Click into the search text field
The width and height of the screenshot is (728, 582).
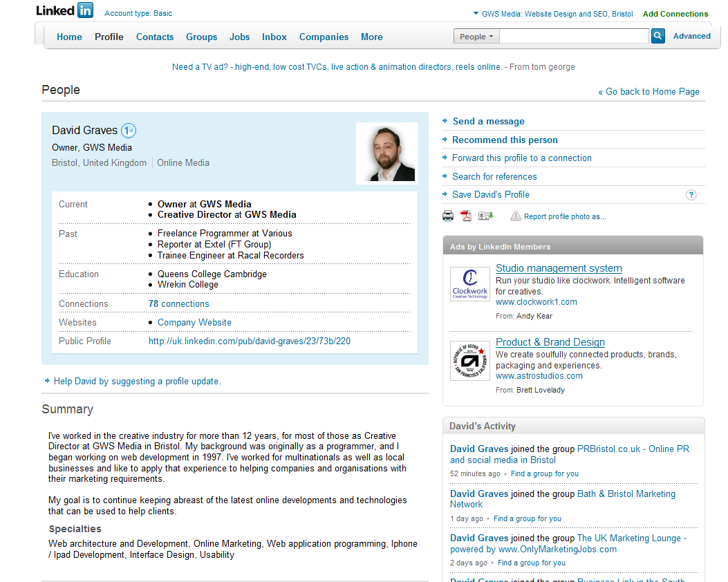(574, 37)
